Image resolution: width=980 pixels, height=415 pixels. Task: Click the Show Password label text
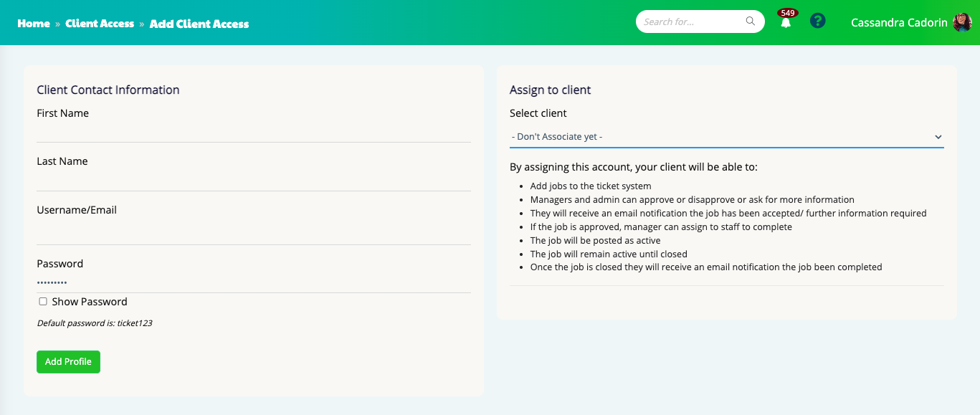(90, 302)
